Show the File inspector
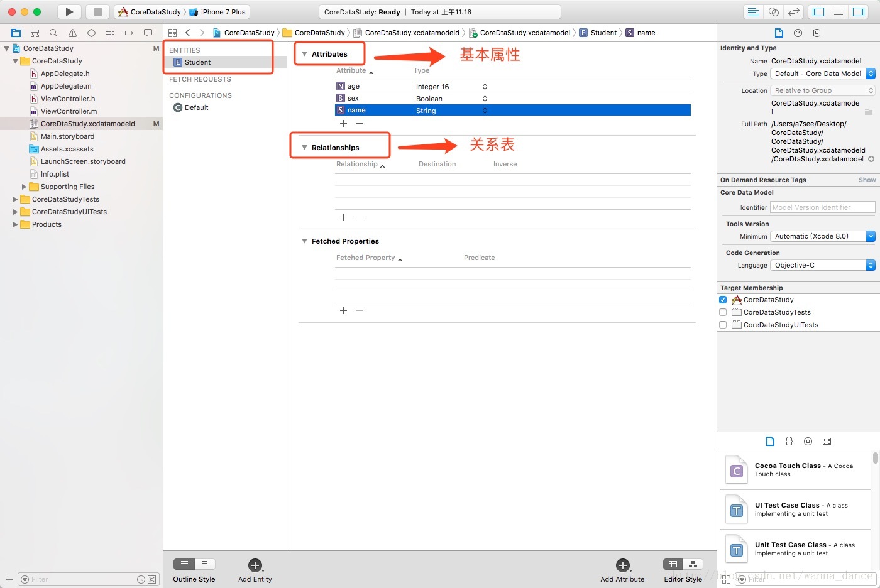This screenshot has width=880, height=588. [x=779, y=33]
